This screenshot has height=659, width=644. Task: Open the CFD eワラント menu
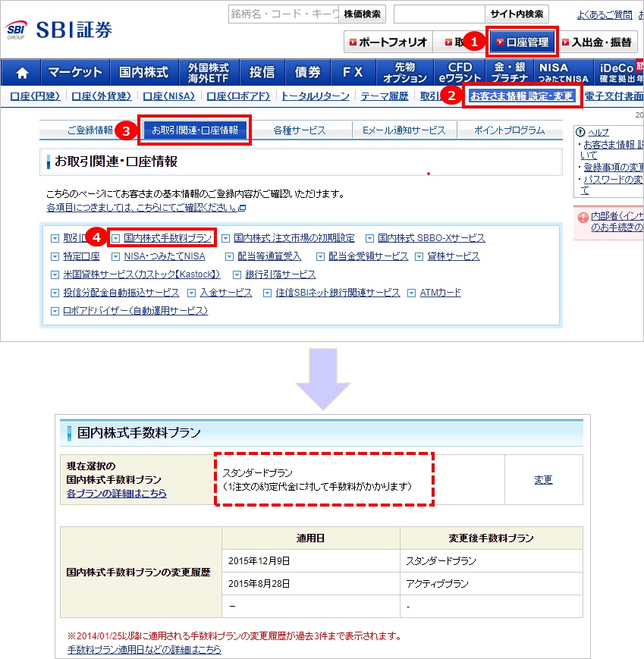[x=460, y=72]
